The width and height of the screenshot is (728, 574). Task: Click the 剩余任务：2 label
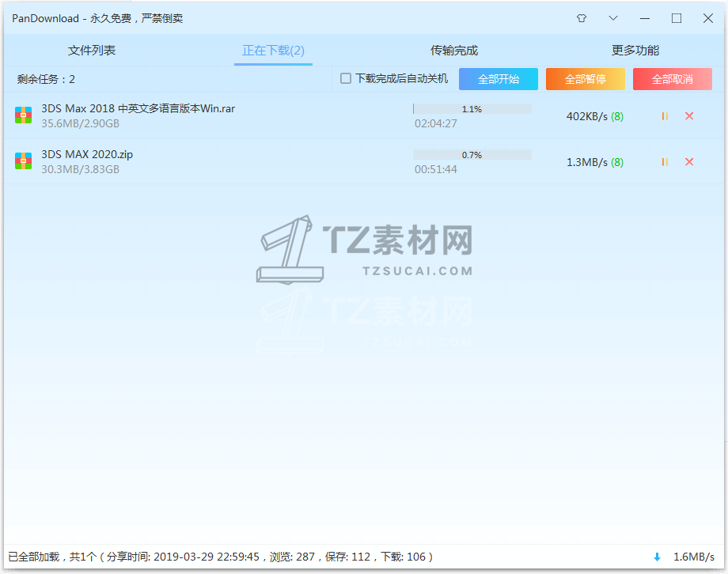[46, 79]
